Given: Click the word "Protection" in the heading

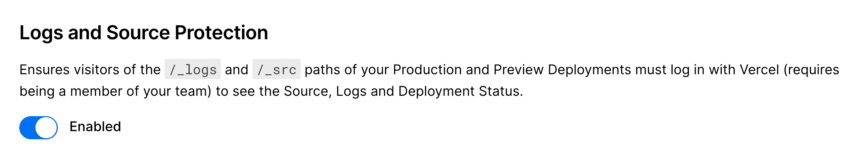Looking at the screenshot, I should [221, 33].
